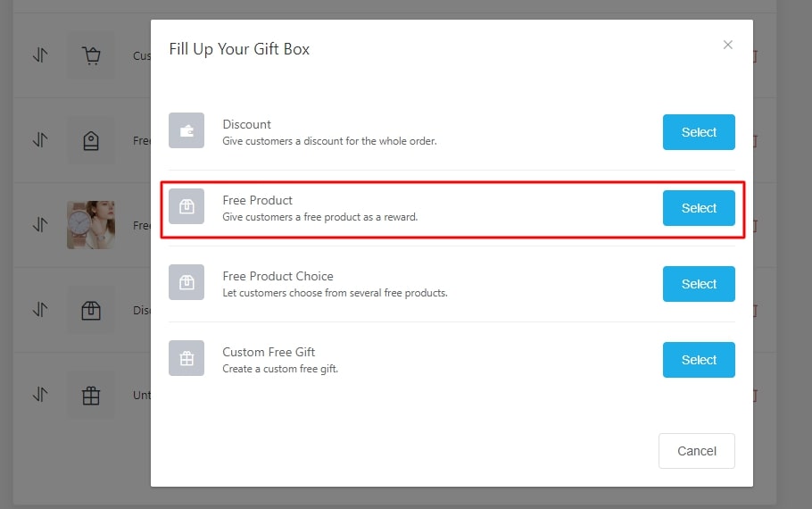The width and height of the screenshot is (812, 509).
Task: Click the package icon in fourth background row
Action: 91,310
